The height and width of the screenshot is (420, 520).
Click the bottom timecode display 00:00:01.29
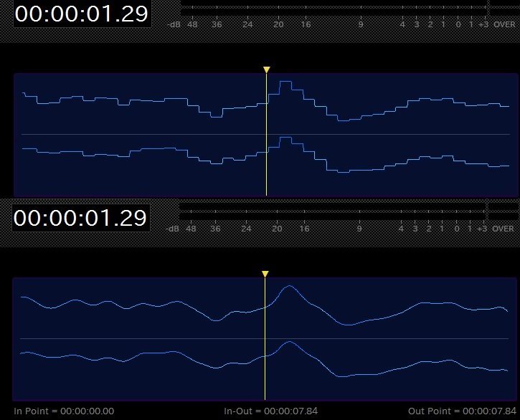80,218
